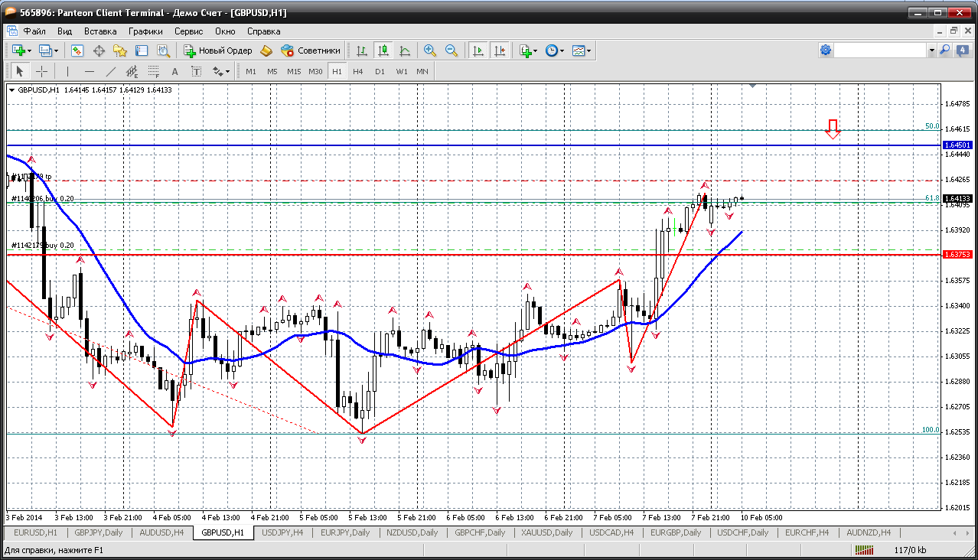The width and height of the screenshot is (978, 560).
Task: Open the Сервис menu
Action: click(188, 31)
